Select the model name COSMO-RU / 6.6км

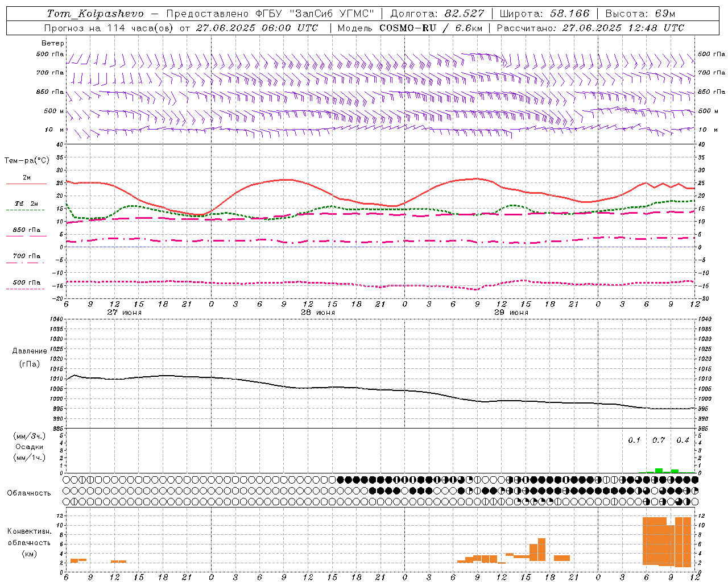[431, 28]
